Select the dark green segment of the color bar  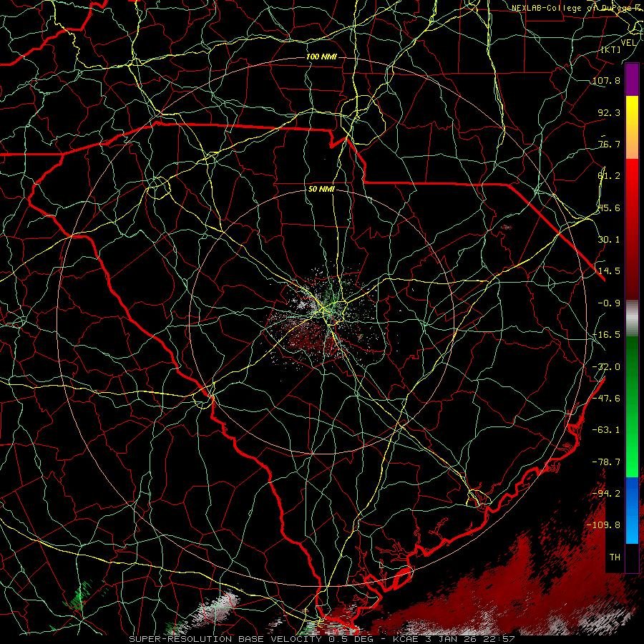click(x=632, y=366)
